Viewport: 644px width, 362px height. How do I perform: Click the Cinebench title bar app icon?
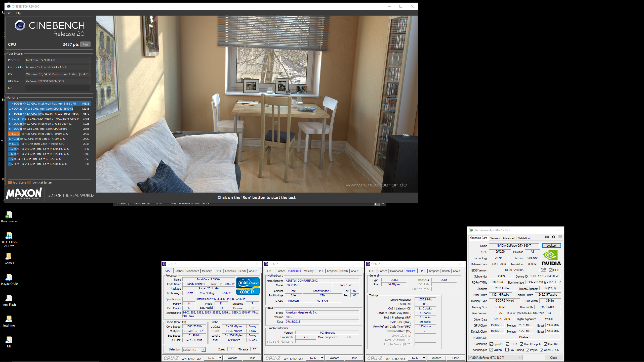8,6
